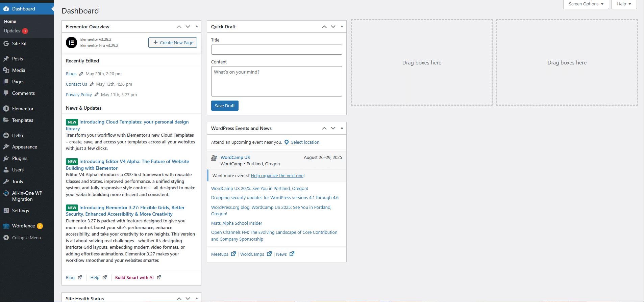Click the Posts pushpin icon
644x302 pixels.
coord(6,59)
